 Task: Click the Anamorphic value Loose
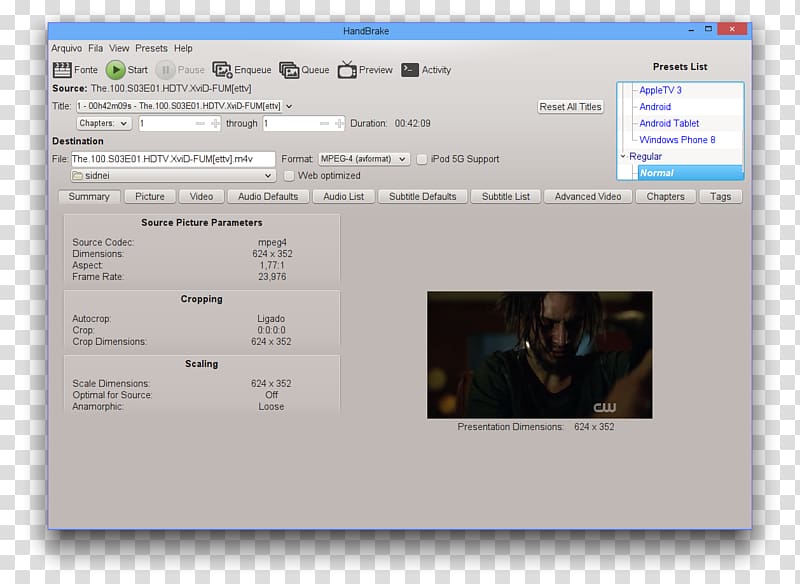click(x=271, y=407)
